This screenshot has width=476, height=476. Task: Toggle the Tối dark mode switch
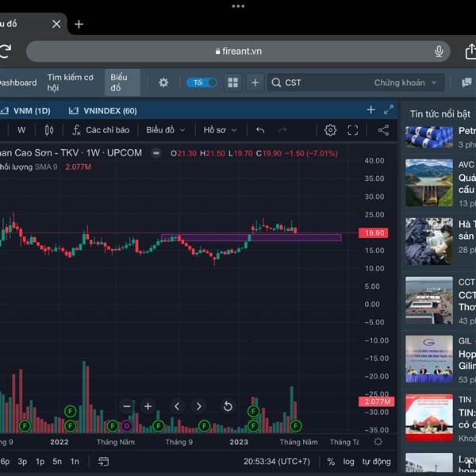point(202,83)
